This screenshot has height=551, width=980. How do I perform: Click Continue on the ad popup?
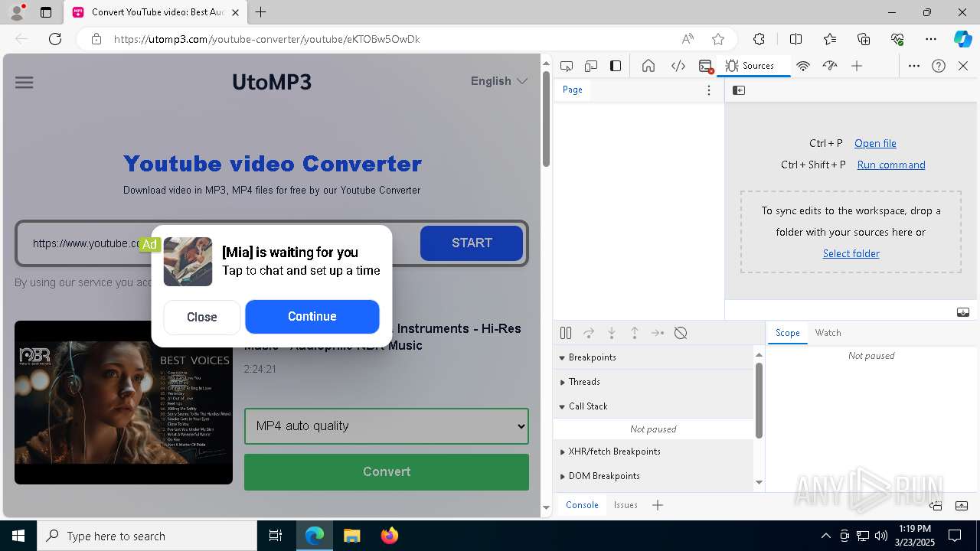312,317
